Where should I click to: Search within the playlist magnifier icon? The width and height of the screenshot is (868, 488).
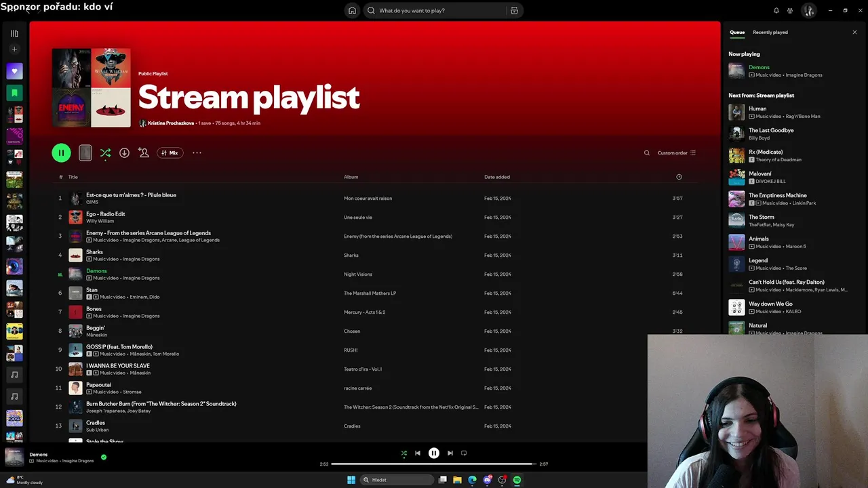646,152
